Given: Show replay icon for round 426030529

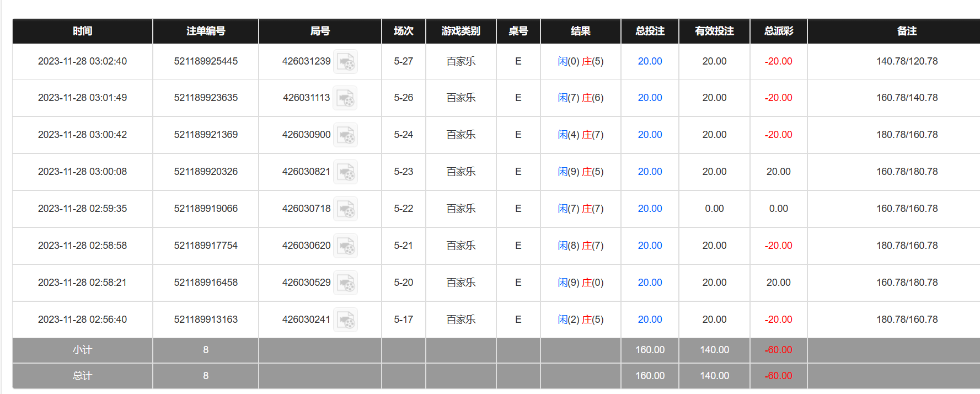Looking at the screenshot, I should [346, 283].
